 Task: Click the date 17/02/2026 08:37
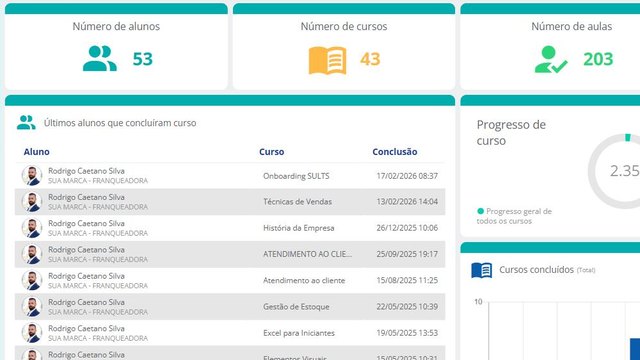(x=407, y=176)
